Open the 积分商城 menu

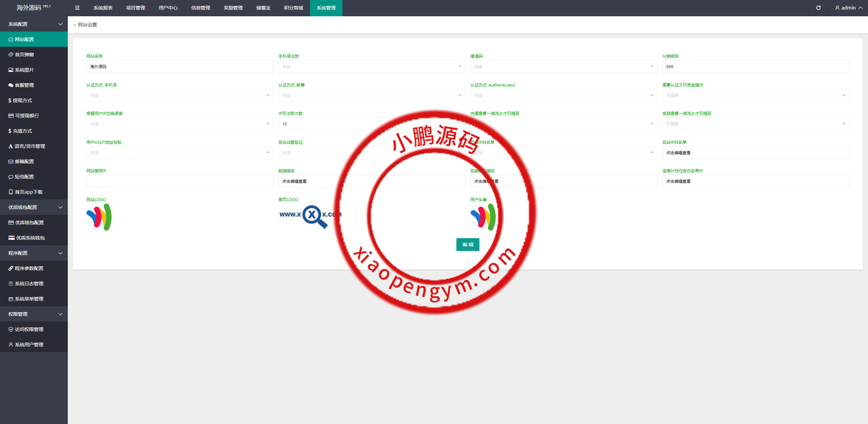point(293,7)
